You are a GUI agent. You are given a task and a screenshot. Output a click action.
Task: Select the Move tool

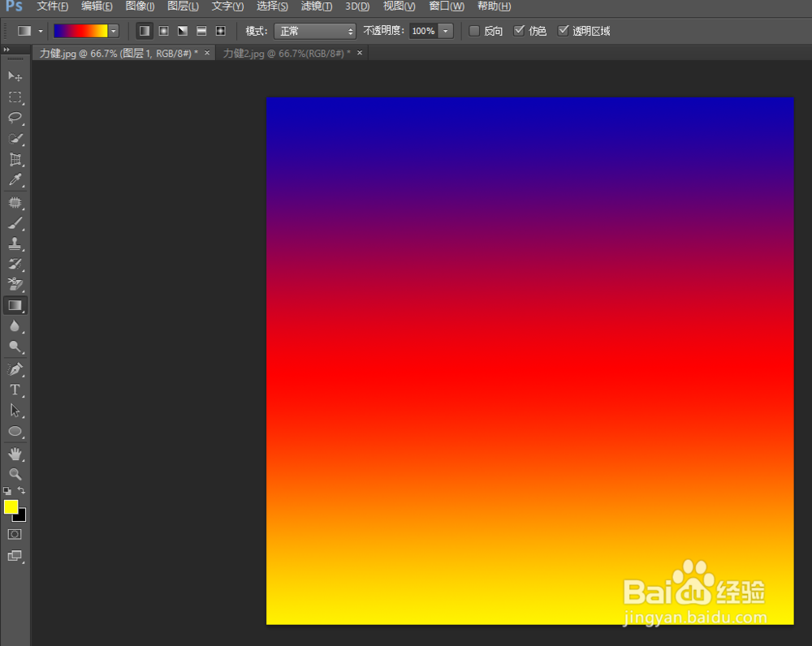click(x=15, y=76)
